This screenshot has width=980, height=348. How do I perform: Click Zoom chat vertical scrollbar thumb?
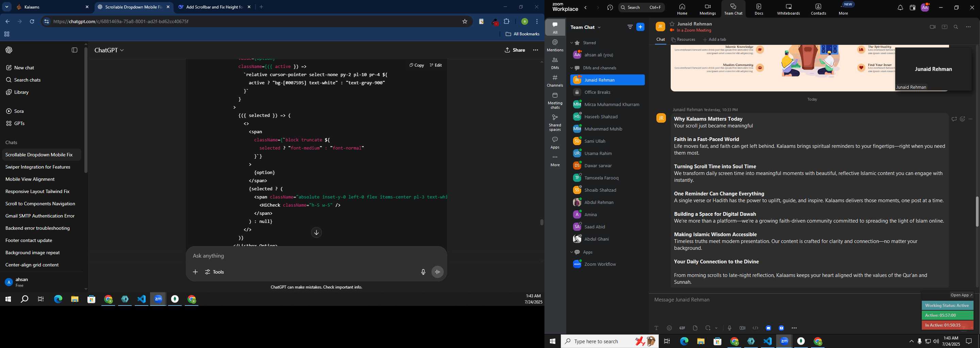[x=977, y=212]
